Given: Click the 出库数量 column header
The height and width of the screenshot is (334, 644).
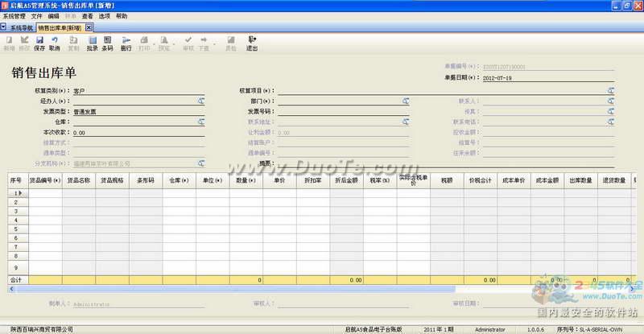Looking at the screenshot, I should [580, 180].
